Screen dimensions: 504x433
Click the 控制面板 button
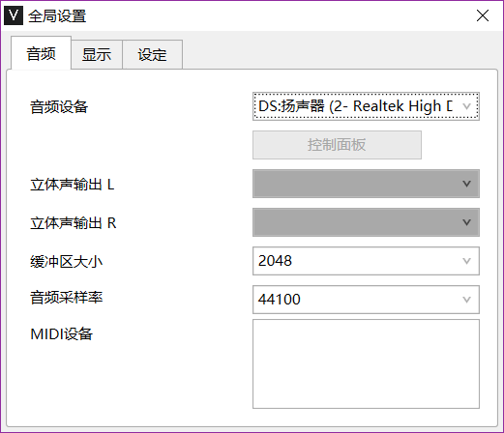point(337,145)
